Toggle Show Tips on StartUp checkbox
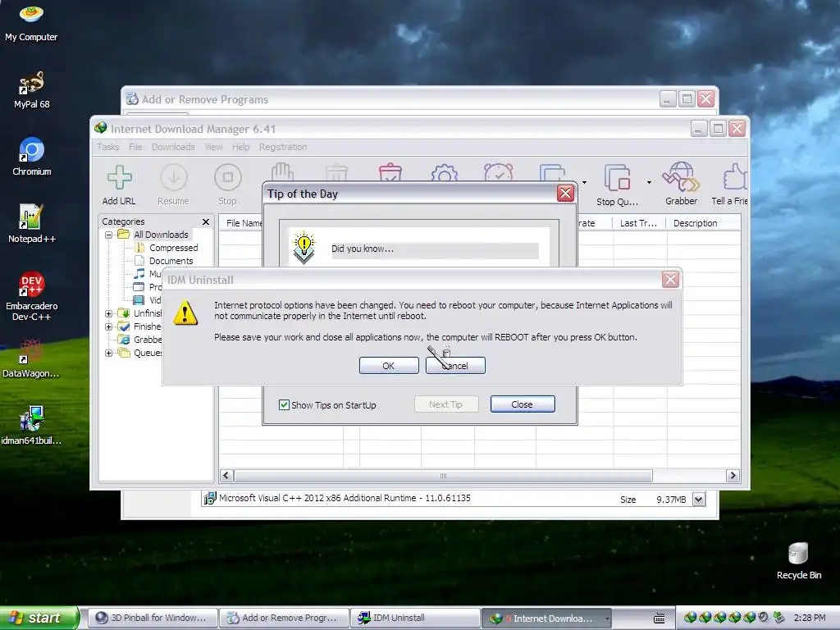Image resolution: width=840 pixels, height=630 pixels. (x=285, y=404)
